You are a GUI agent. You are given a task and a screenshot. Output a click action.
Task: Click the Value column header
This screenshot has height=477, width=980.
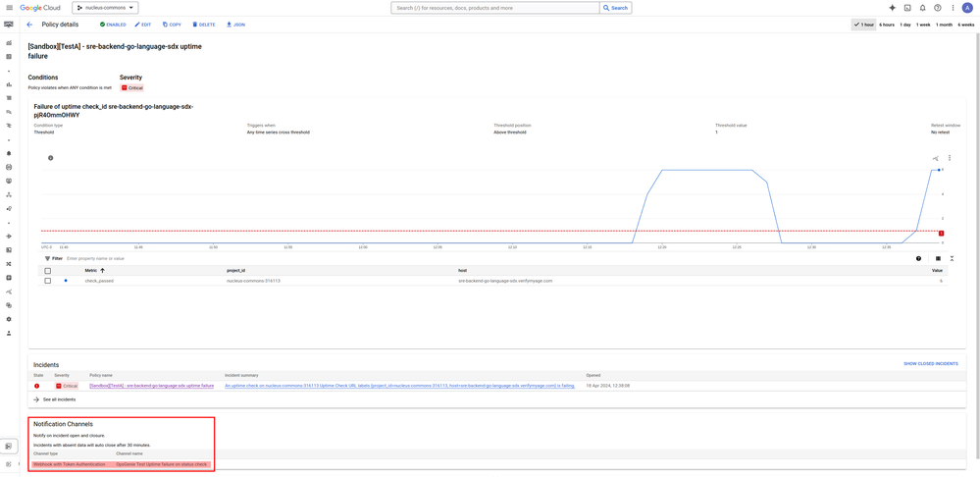tap(937, 271)
